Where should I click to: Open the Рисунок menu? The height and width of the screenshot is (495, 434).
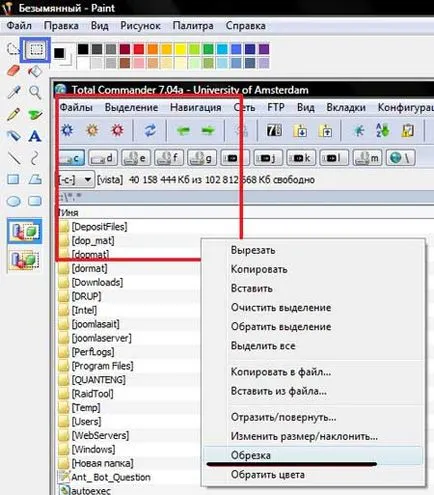tap(140, 26)
